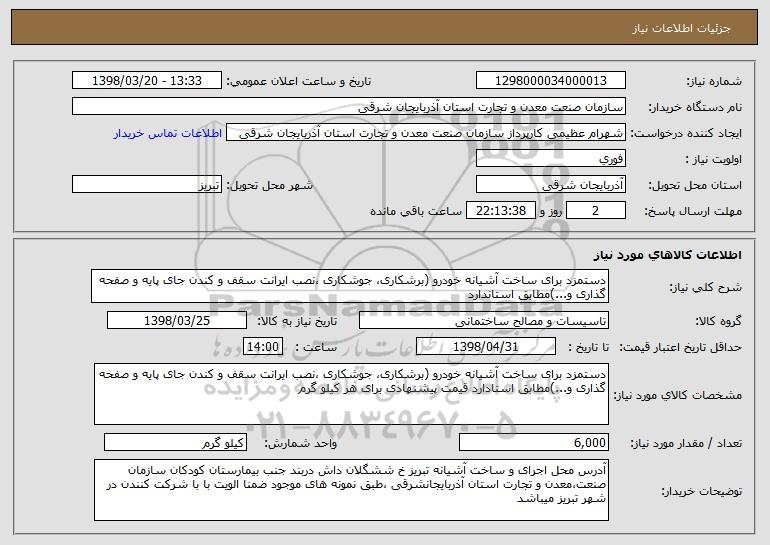Click the days remaining field showing 2

(x=596, y=210)
